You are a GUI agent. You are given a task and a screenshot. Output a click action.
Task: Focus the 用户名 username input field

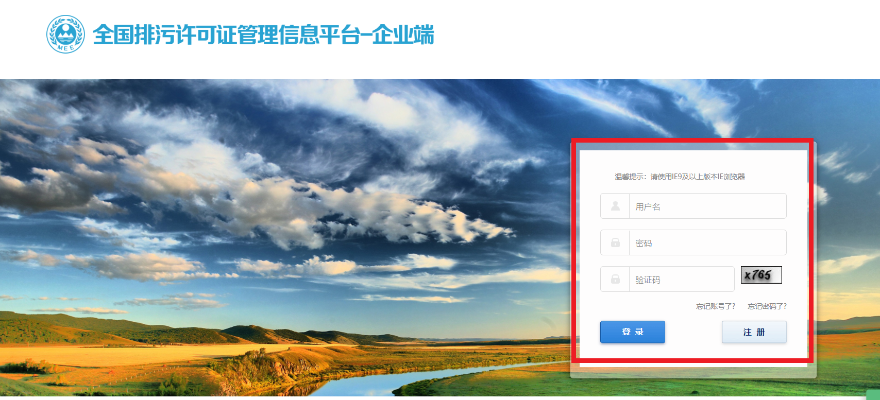pos(693,206)
